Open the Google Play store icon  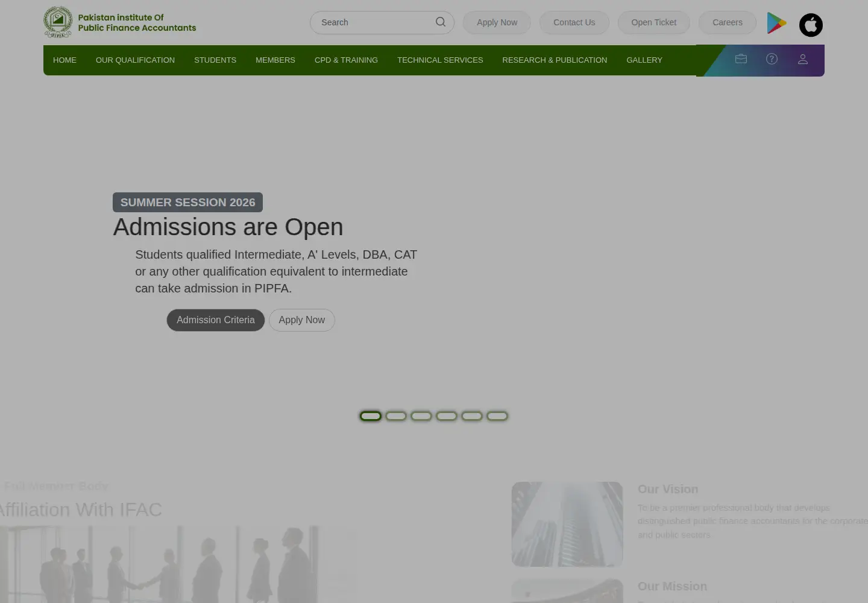(x=776, y=23)
